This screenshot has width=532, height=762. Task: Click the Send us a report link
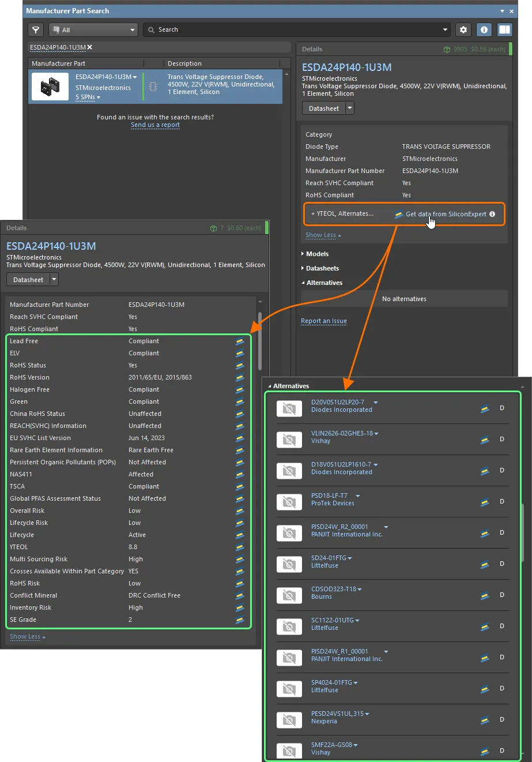(x=155, y=125)
